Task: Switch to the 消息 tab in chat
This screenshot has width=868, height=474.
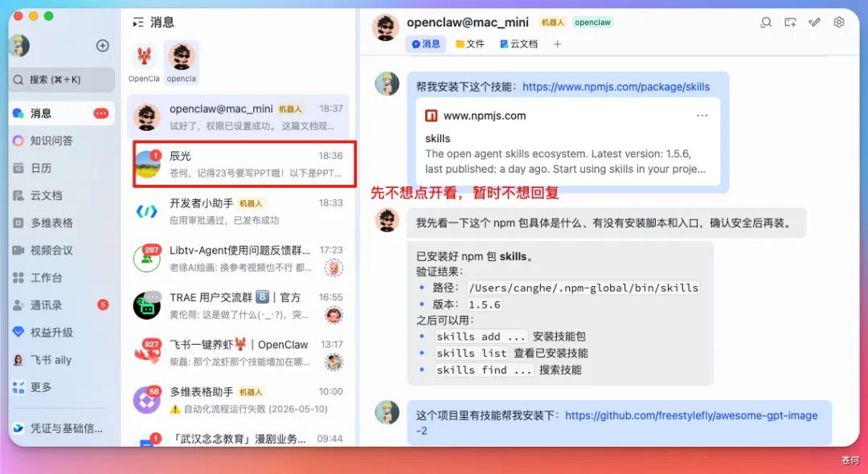Action: coord(426,43)
